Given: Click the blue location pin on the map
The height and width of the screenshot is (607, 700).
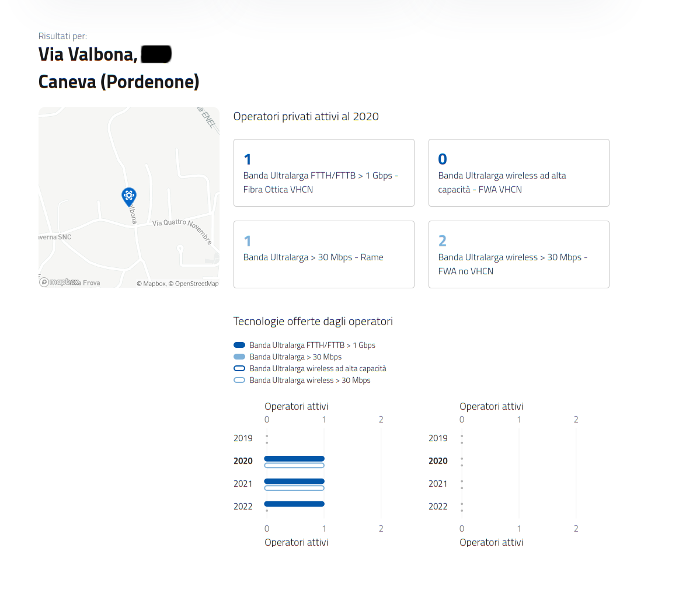Looking at the screenshot, I should coord(129,196).
